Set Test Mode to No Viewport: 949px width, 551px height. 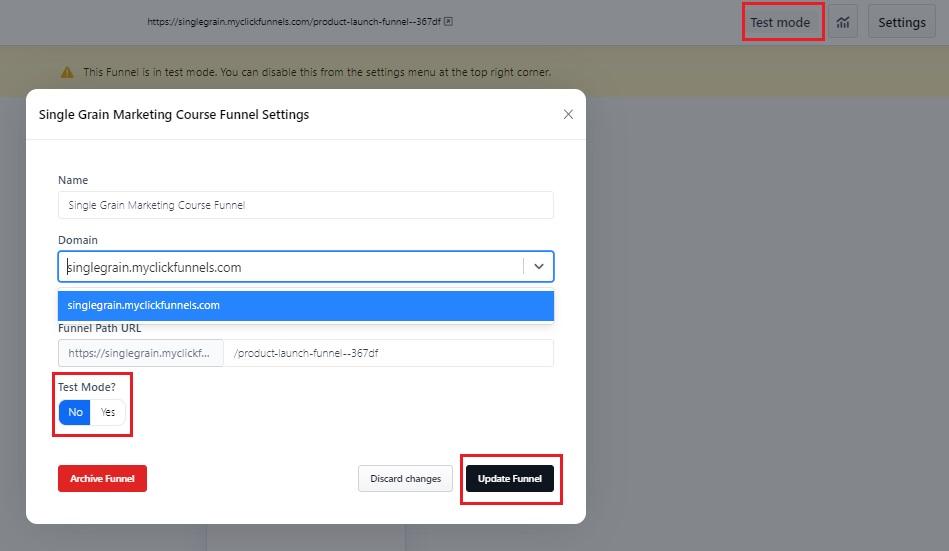click(75, 412)
